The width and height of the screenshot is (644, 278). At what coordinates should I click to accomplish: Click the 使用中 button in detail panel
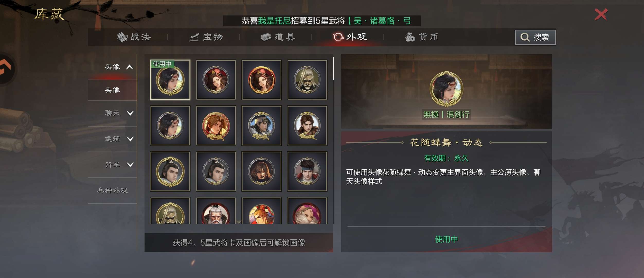(446, 239)
